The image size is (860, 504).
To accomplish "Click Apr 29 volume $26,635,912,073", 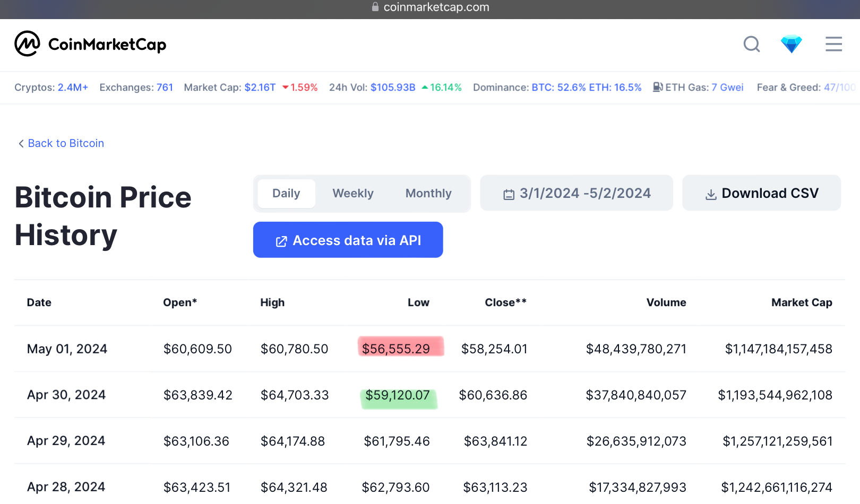I will tap(637, 441).
